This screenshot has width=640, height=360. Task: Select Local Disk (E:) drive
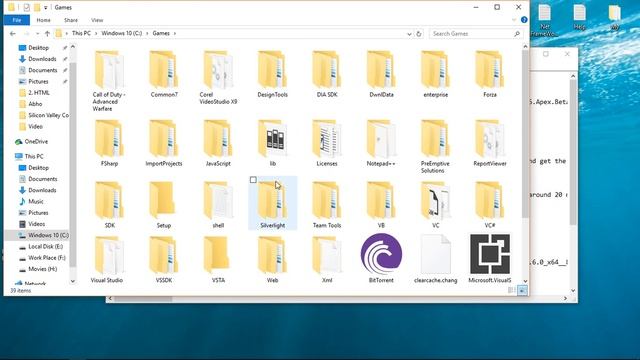(x=45, y=247)
